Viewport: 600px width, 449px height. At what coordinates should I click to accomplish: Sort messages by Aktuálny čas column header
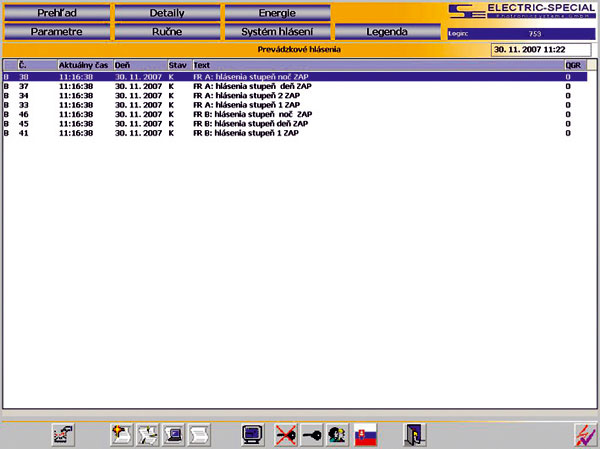pyautogui.click(x=84, y=64)
